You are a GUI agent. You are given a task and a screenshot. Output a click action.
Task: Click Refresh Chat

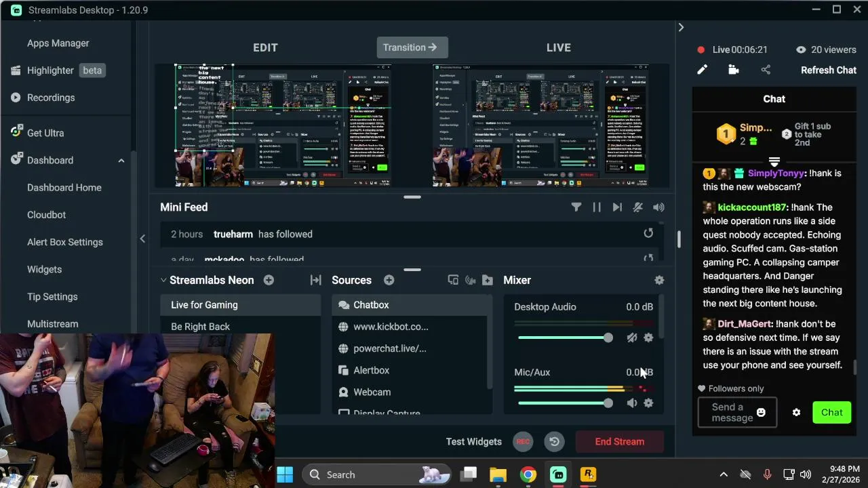click(x=829, y=70)
